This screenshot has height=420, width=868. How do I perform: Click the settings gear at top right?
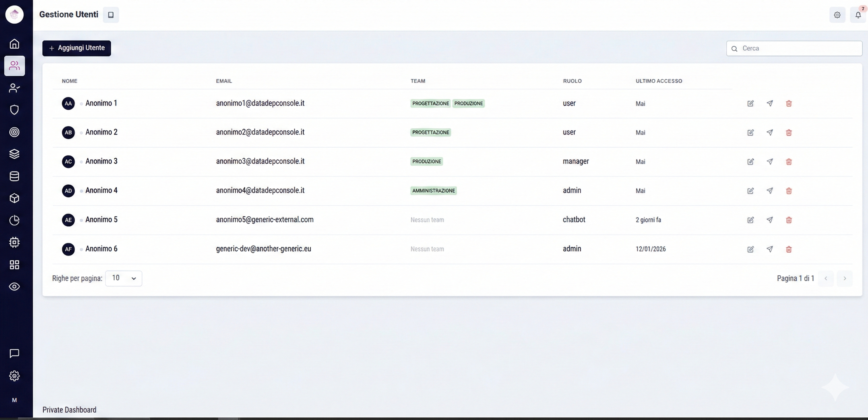click(x=837, y=15)
